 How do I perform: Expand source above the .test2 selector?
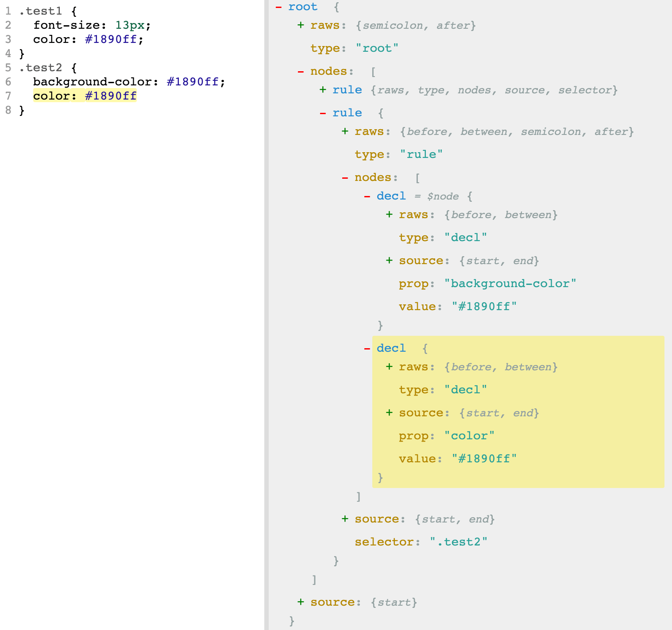(345, 519)
